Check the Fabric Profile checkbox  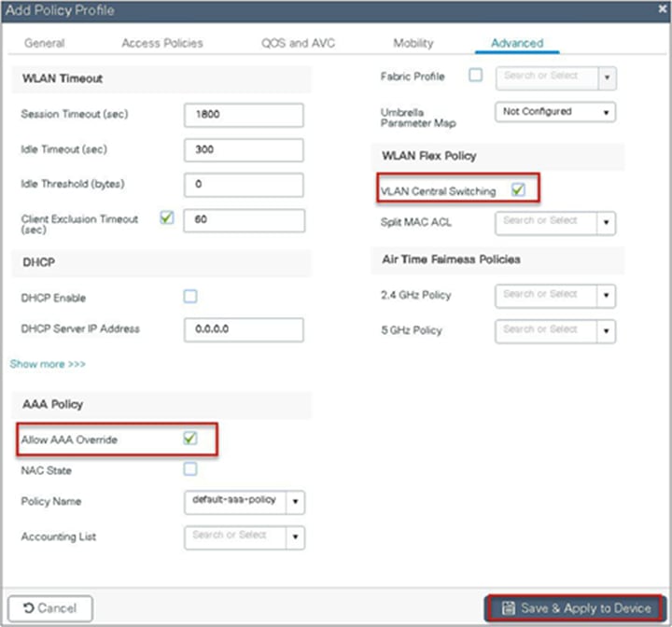click(476, 75)
